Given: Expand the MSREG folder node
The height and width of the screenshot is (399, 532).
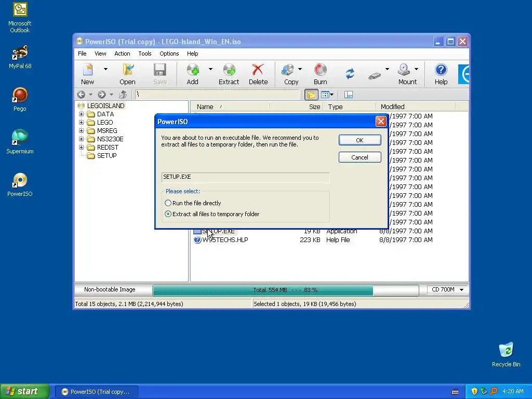Looking at the screenshot, I should (x=82, y=130).
